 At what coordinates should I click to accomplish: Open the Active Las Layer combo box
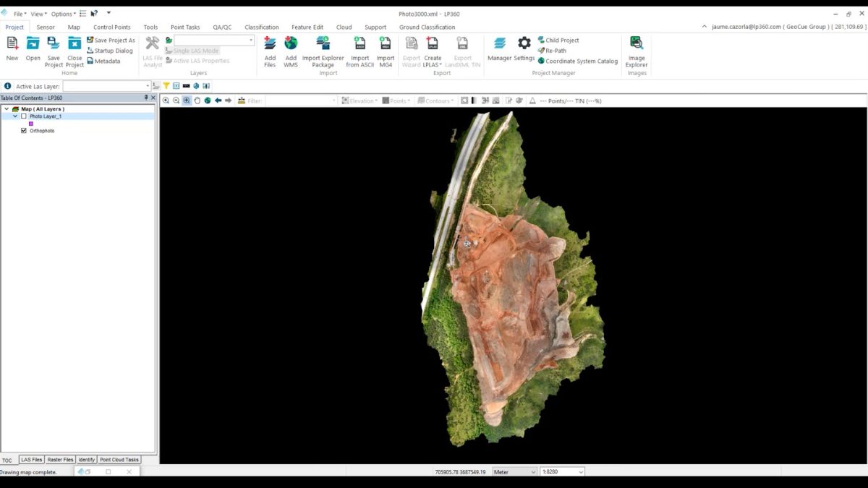(107, 86)
